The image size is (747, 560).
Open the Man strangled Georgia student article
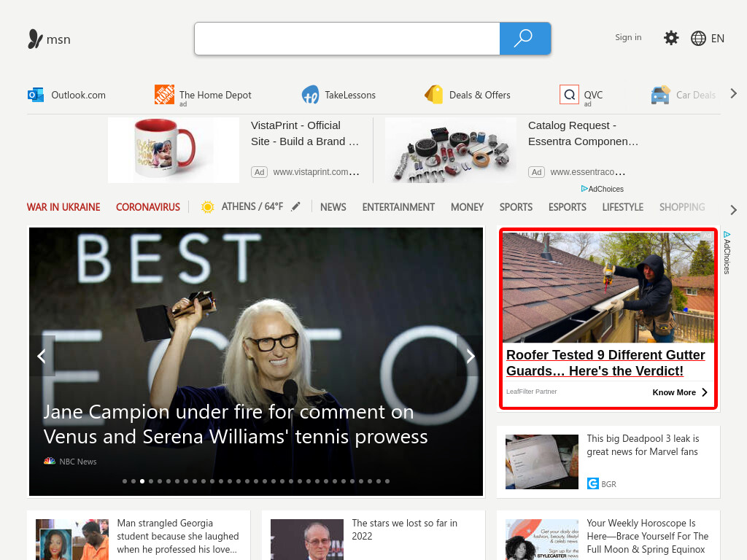(x=178, y=536)
